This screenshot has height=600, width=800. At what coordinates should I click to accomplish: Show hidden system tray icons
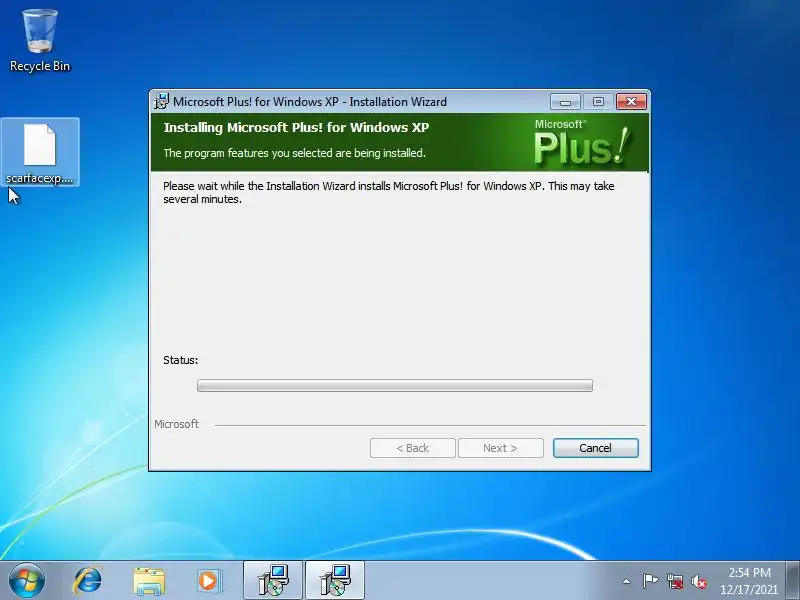point(627,581)
